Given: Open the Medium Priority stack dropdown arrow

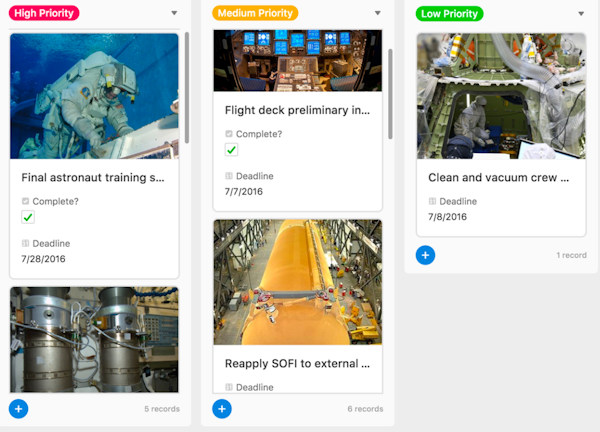Looking at the screenshot, I should [x=378, y=13].
